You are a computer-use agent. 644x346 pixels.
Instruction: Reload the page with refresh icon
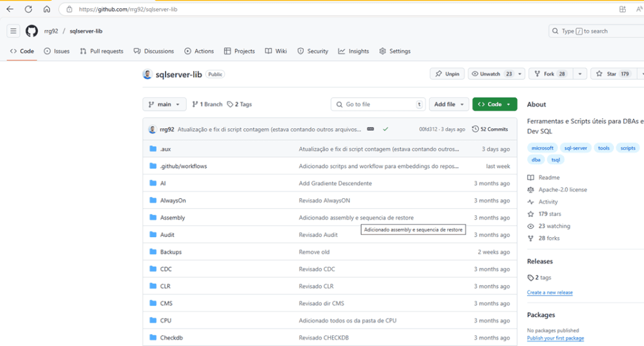pos(28,9)
